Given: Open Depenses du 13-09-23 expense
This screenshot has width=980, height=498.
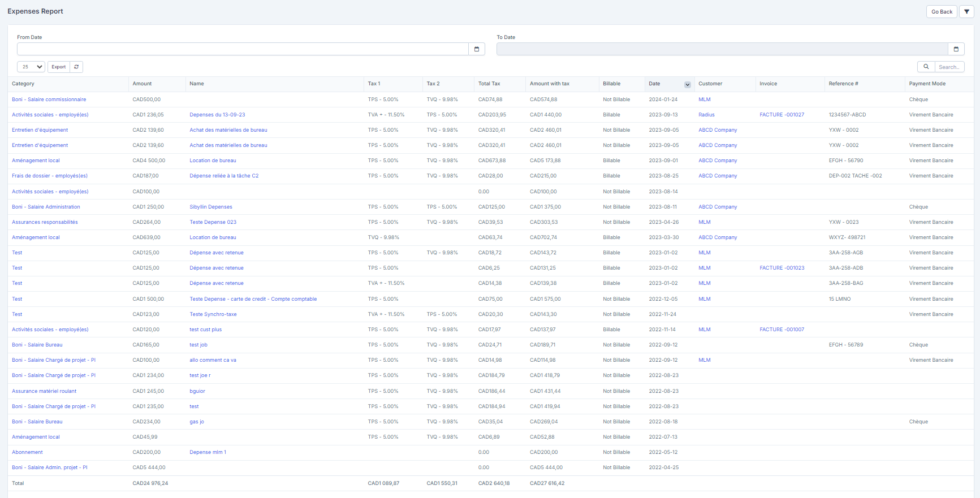Looking at the screenshot, I should pos(217,115).
